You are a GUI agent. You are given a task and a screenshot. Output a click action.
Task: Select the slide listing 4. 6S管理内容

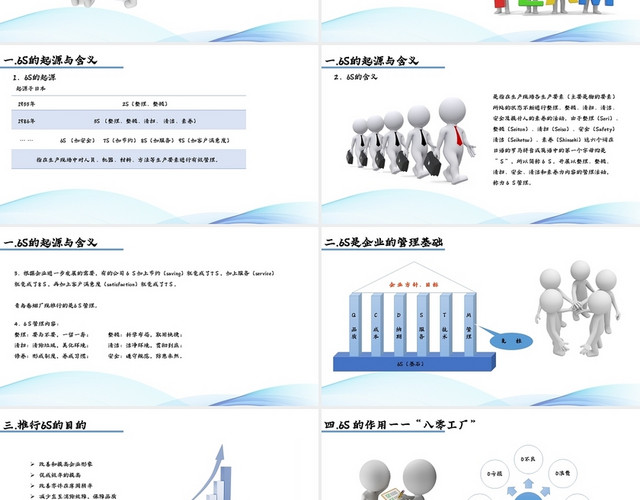click(x=159, y=317)
